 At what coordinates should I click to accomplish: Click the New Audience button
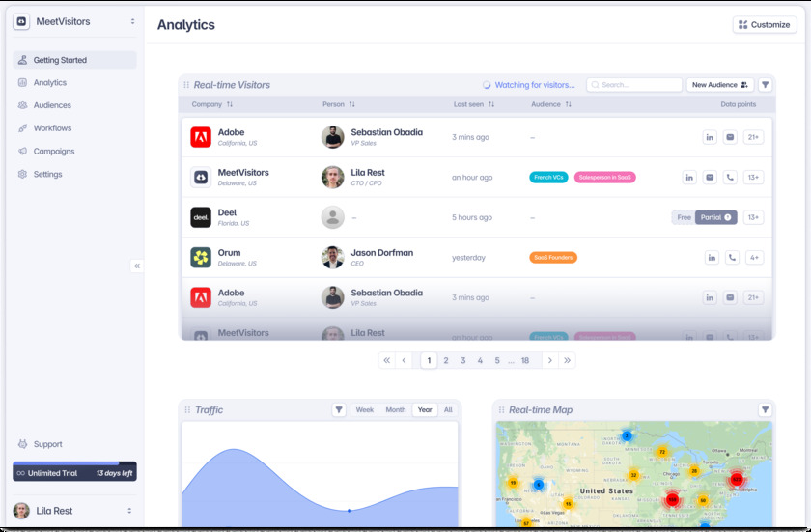click(x=719, y=85)
